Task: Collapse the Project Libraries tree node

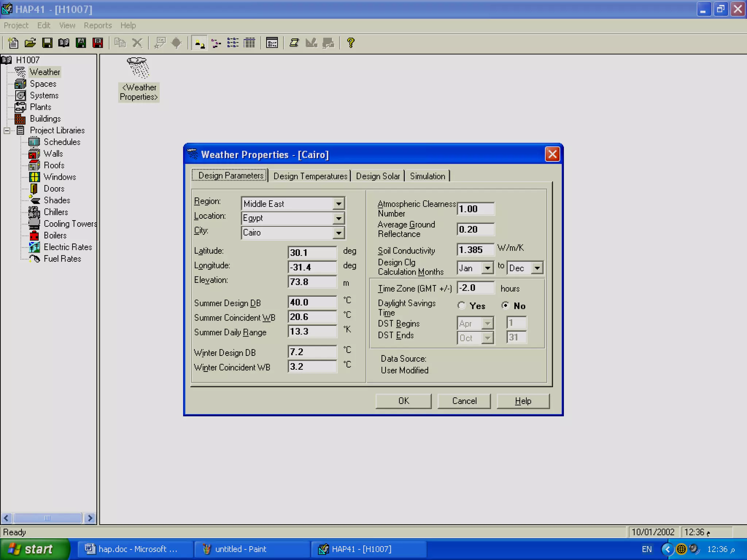Action: click(x=7, y=131)
